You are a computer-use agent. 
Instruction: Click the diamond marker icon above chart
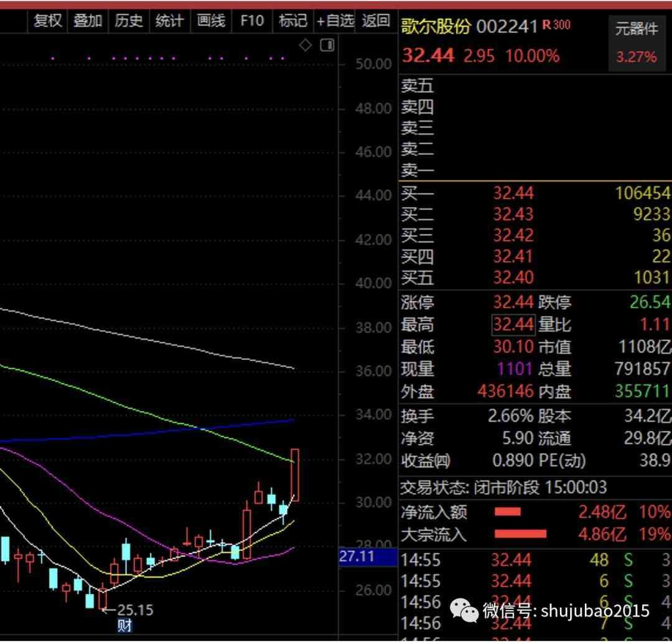click(306, 45)
